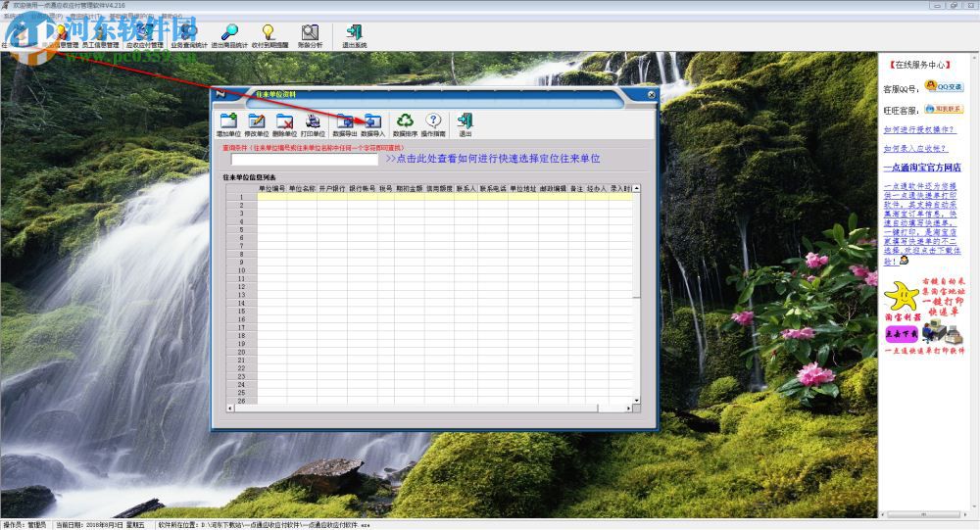Viewport: 980px width, 530px height.
Task: Click grid horizontal scrollbar right arrow
Action: pos(628,409)
